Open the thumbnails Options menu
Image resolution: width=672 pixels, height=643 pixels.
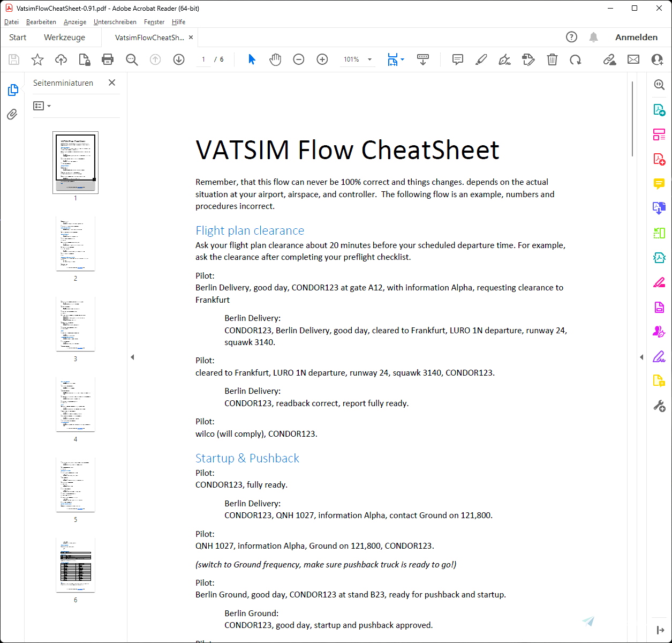41,106
